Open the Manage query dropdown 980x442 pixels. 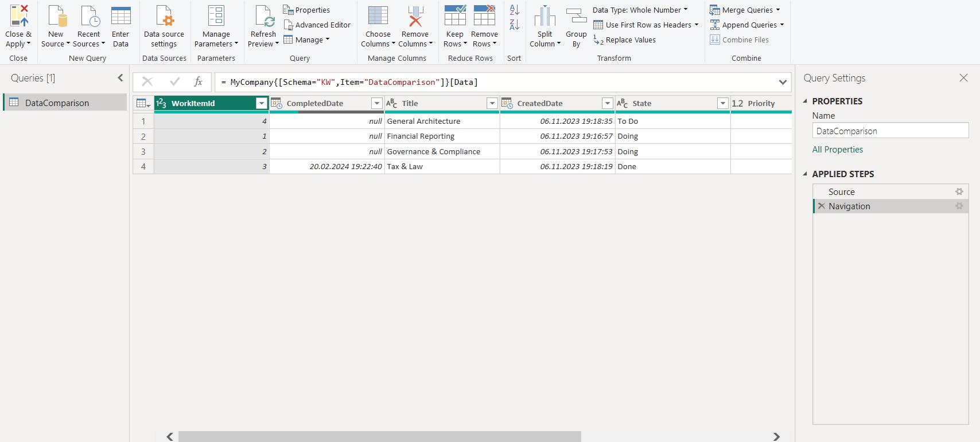307,40
